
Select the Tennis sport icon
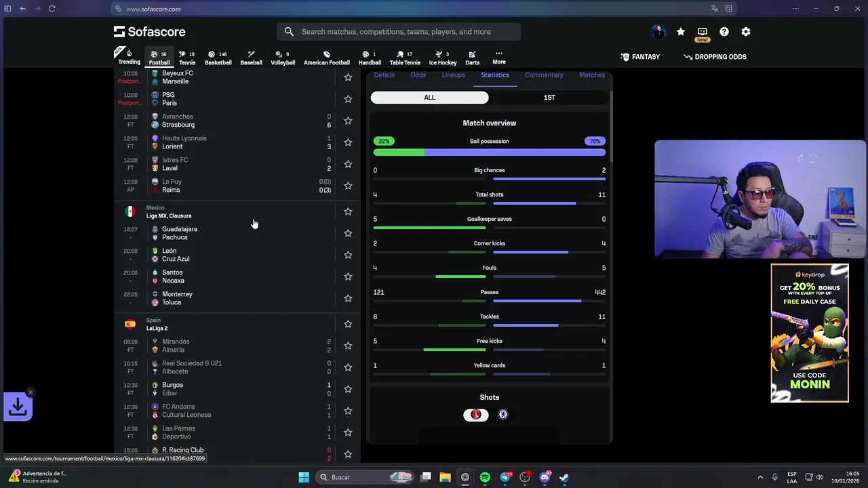pyautogui.click(x=187, y=58)
